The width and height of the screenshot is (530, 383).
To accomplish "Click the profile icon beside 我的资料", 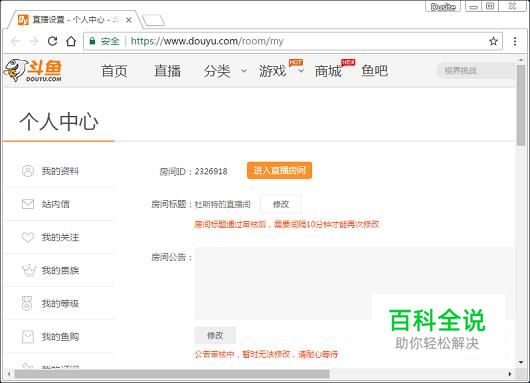I will pos(28,171).
